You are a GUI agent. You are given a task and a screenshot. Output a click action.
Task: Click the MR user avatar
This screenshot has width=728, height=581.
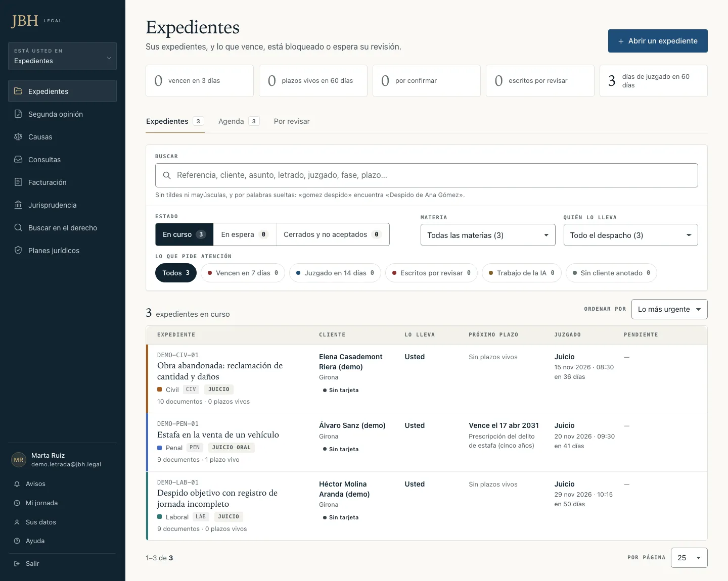coord(19,460)
